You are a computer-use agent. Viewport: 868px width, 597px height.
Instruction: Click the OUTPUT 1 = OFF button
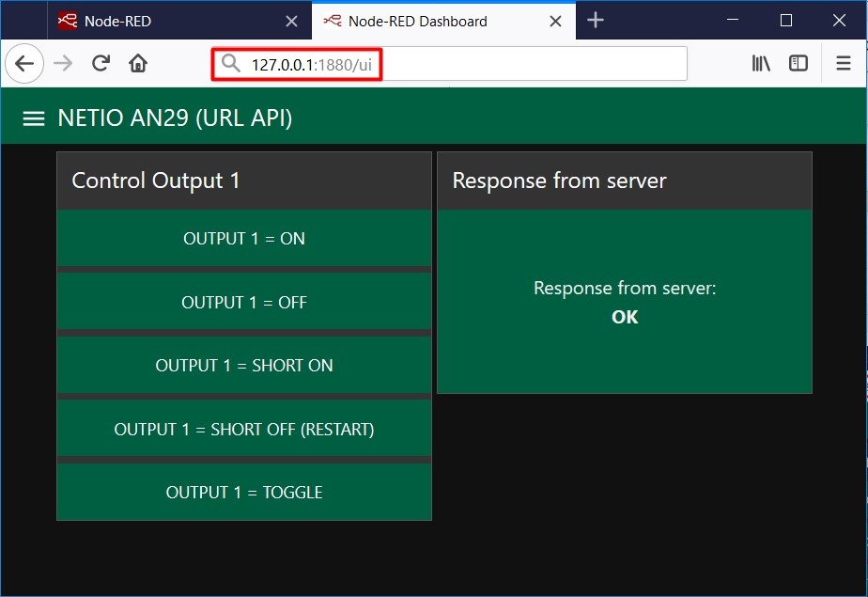pyautogui.click(x=244, y=302)
